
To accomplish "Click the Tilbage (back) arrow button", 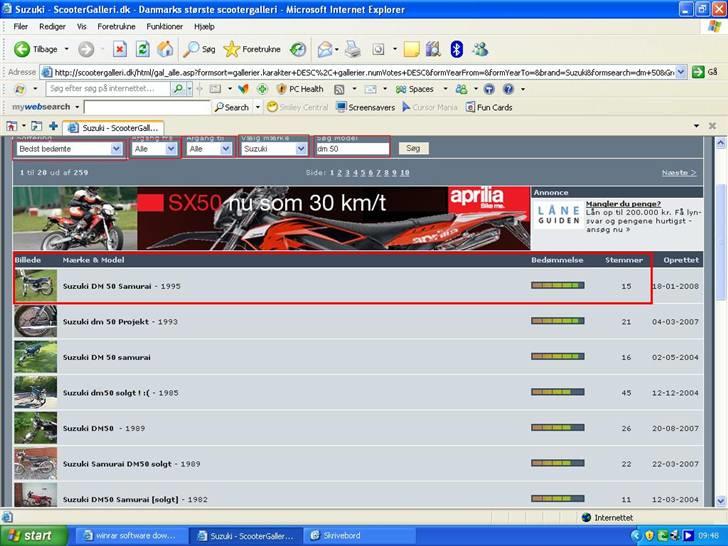I will click(x=22, y=49).
